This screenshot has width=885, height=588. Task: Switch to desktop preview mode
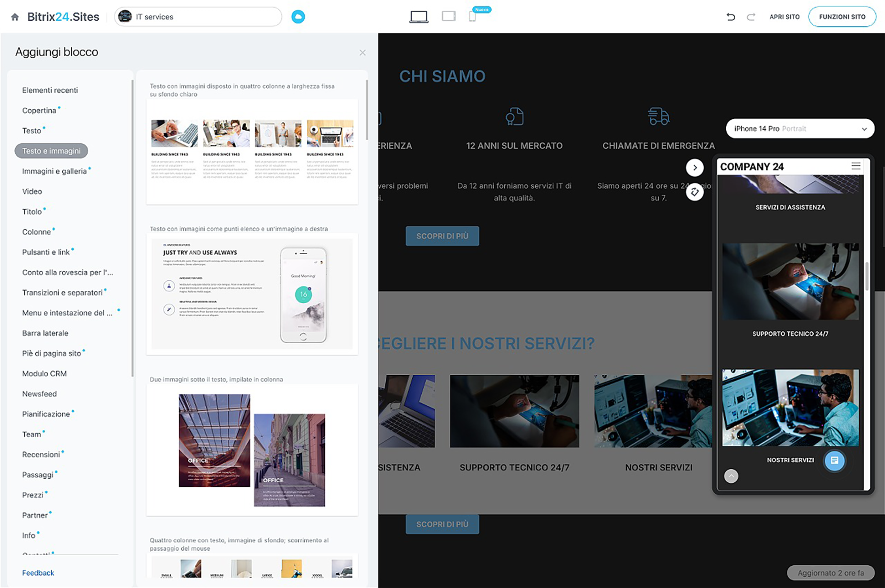click(418, 17)
